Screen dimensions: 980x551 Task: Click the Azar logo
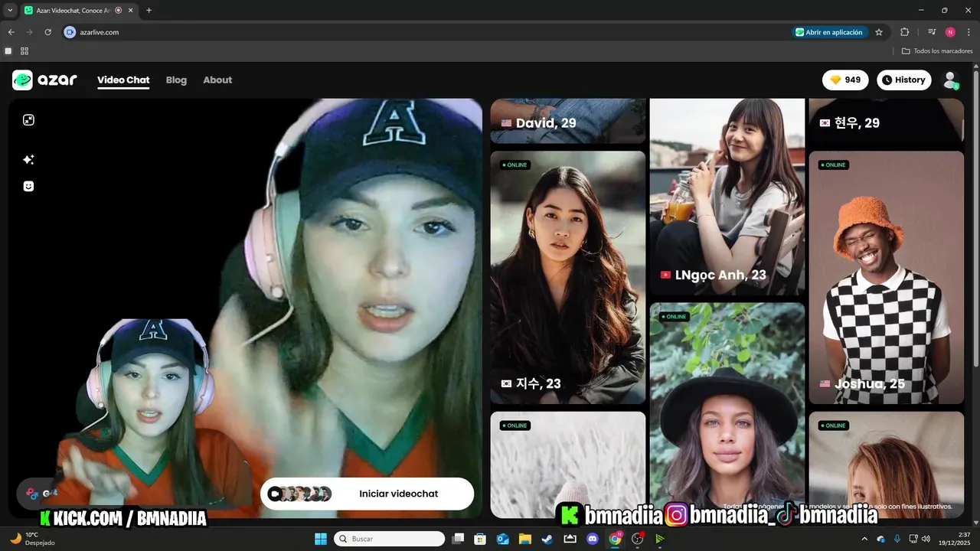click(x=44, y=80)
